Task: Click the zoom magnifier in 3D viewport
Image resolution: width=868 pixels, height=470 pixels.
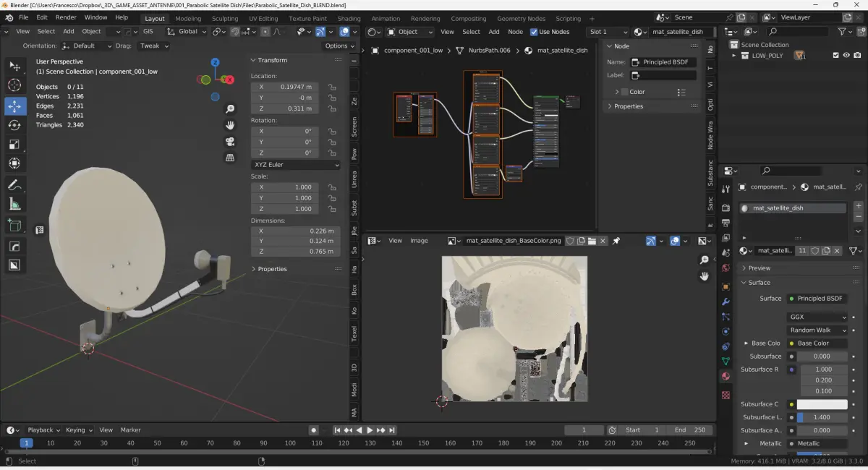Action: tap(230, 109)
